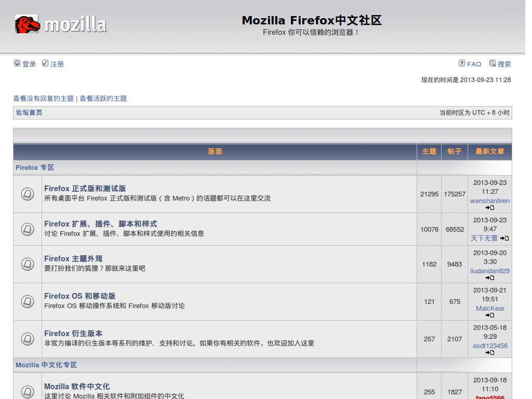Open the 查看活跃的主题 link
This screenshot has width=532, height=399.
(x=104, y=98)
